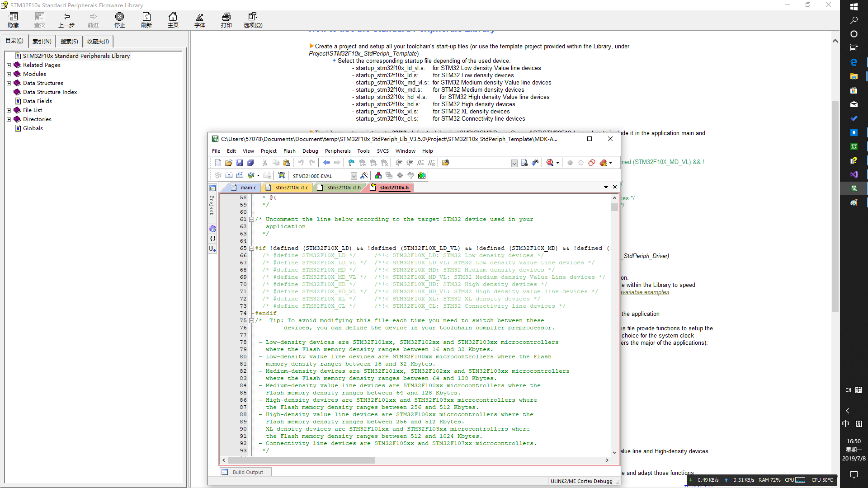868x488 pixels.
Task: Open the Build Output panel tab
Action: click(x=246, y=472)
